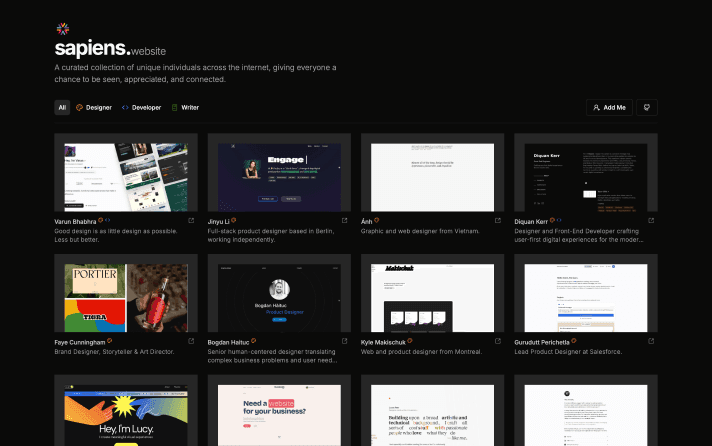Click developer badge next to Diquan Kerr
This screenshot has width=712, height=446.
pos(559,220)
